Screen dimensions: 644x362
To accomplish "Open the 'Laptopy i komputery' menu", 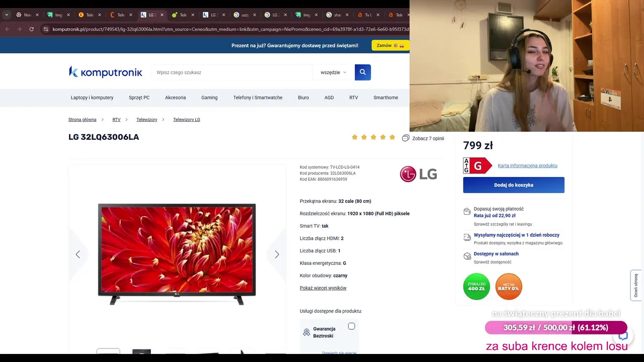I will click(x=92, y=98).
